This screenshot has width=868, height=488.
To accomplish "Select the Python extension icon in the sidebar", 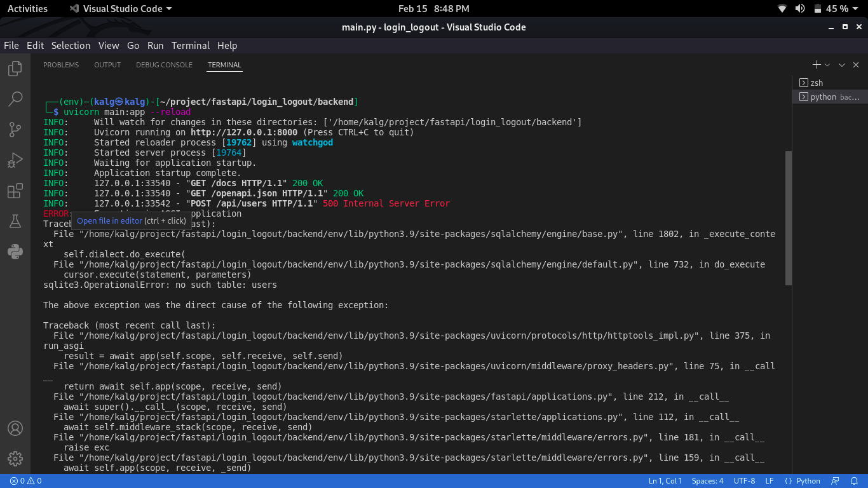I will [15, 252].
